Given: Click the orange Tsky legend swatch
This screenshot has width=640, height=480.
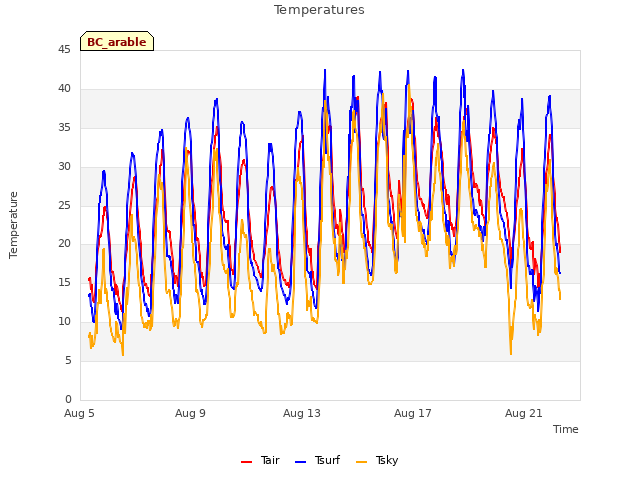Looking at the screenshot, I should 361,462.
